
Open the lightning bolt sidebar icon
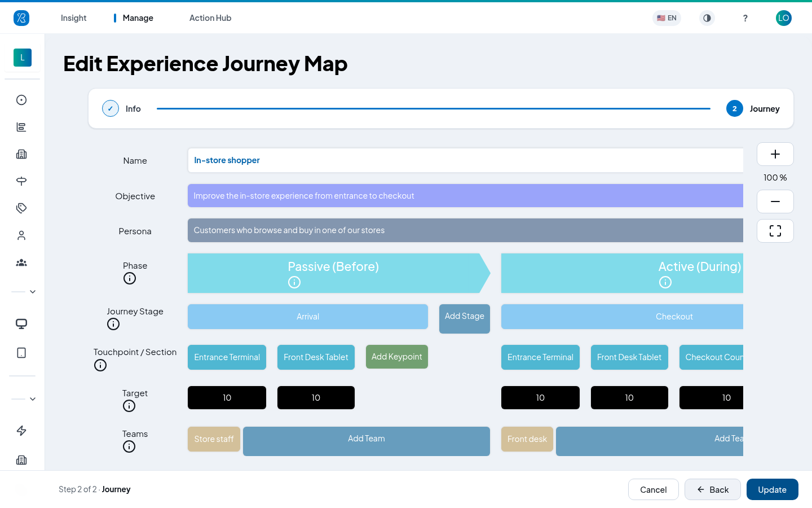click(21, 431)
